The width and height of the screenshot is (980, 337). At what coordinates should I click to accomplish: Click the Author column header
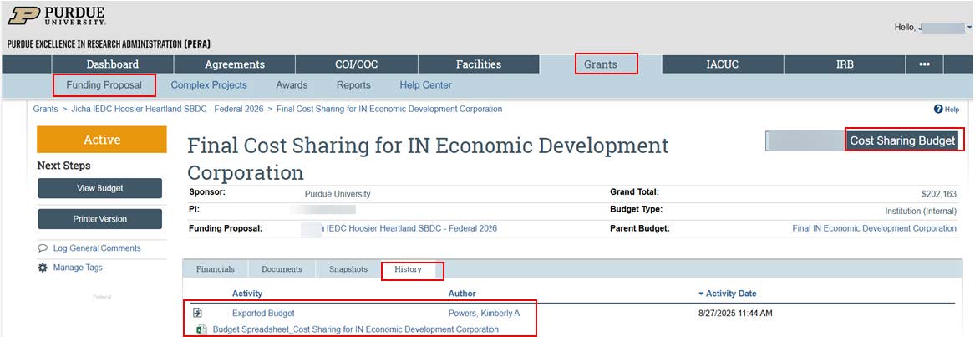462,294
